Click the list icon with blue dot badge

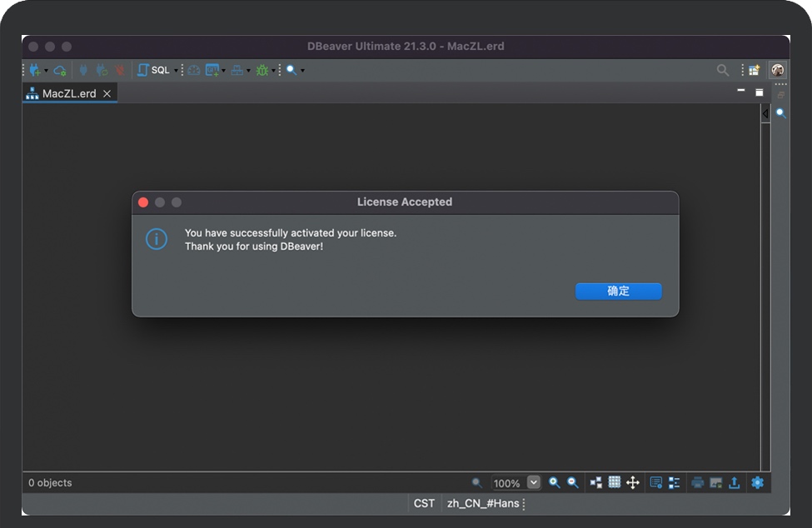click(656, 482)
